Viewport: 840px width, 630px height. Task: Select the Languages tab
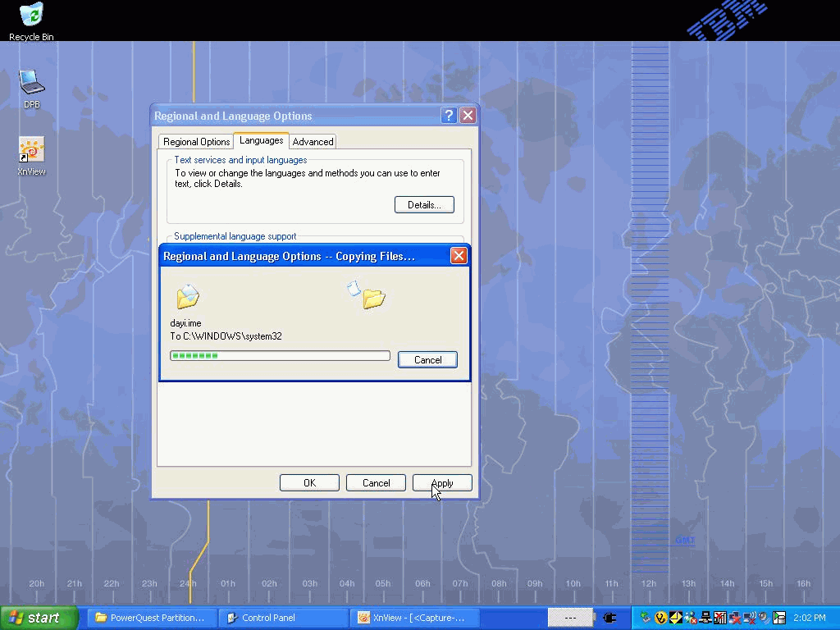(x=261, y=141)
